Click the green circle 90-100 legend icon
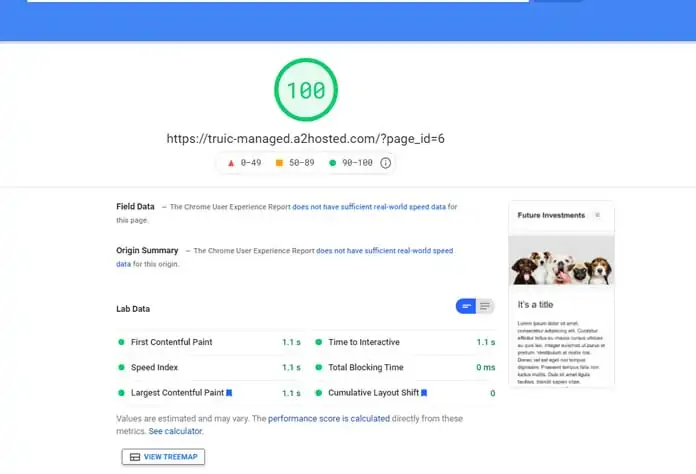The height and width of the screenshot is (474, 696). point(332,163)
